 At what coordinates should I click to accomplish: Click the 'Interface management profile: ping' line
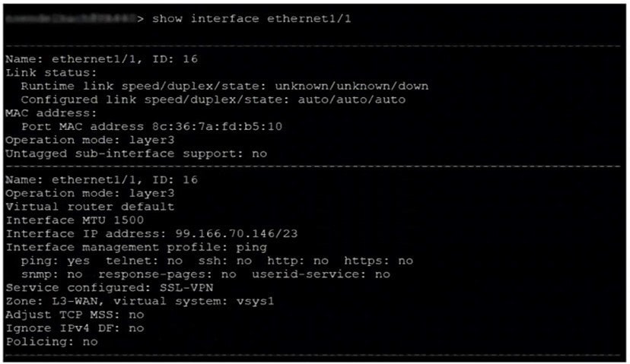136,247
